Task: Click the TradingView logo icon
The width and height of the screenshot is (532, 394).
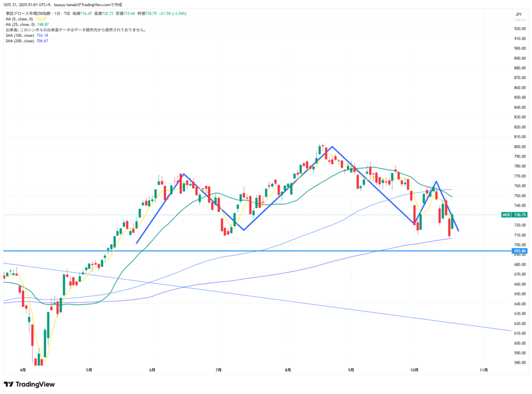Action: [x=8, y=384]
